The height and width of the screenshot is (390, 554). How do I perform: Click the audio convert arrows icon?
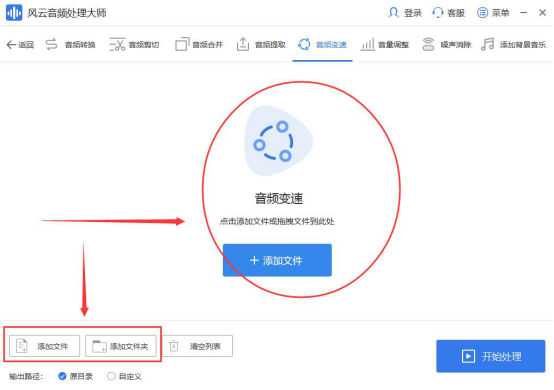52,45
